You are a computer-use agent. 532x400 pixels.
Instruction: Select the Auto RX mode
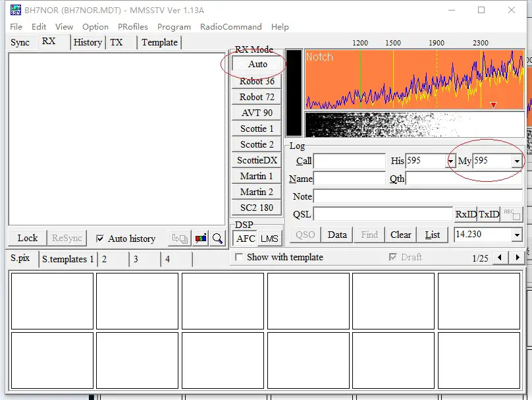click(255, 64)
